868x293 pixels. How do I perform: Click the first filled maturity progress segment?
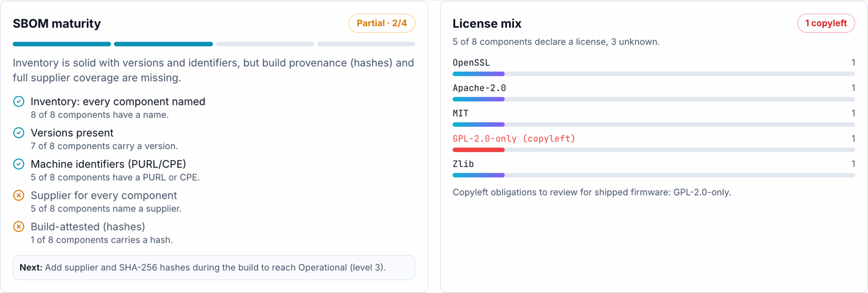tap(62, 44)
